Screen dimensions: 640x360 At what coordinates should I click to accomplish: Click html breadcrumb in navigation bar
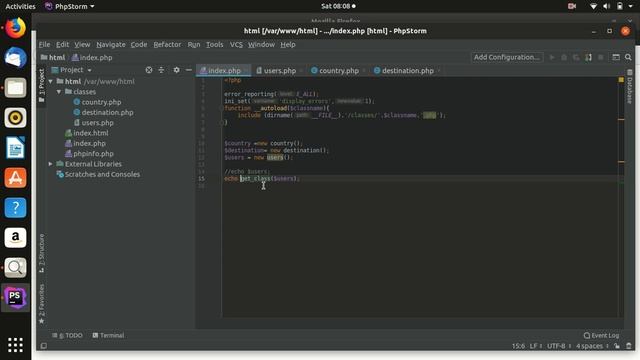tap(53, 58)
